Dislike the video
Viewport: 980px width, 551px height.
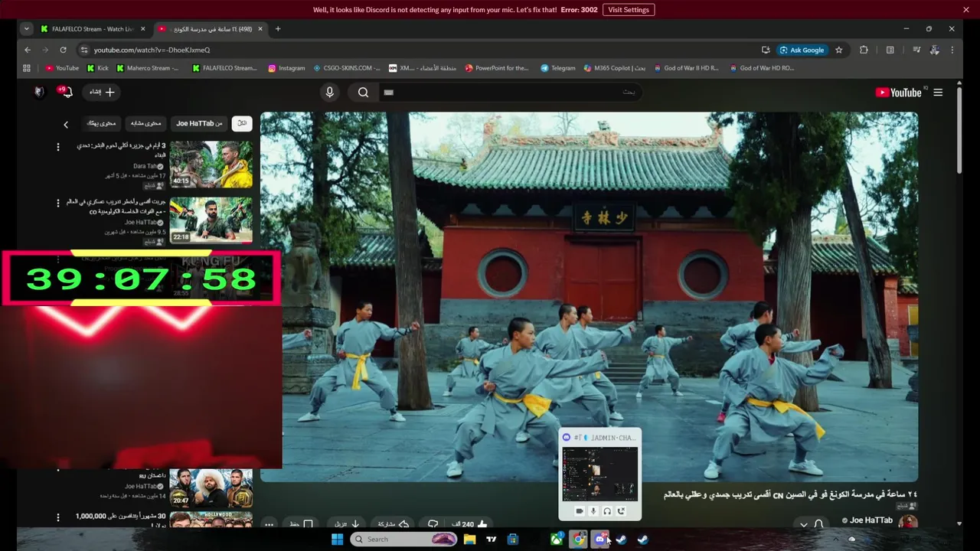click(x=433, y=524)
